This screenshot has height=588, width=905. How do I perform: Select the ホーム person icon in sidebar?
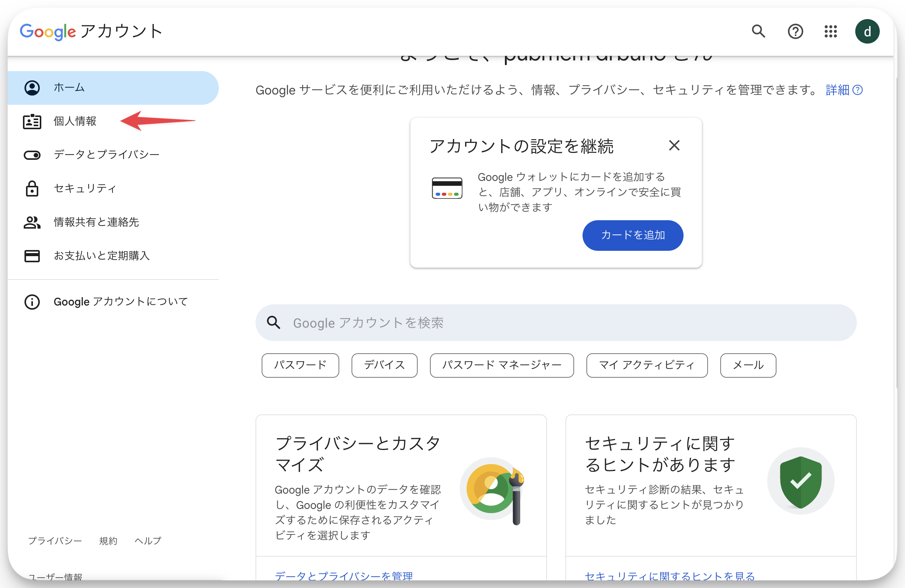point(32,88)
